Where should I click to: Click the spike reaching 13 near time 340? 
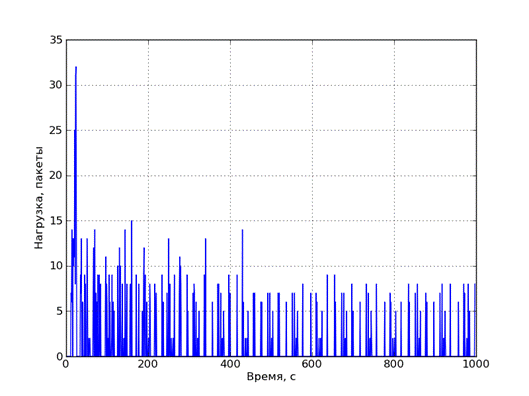click(x=205, y=239)
